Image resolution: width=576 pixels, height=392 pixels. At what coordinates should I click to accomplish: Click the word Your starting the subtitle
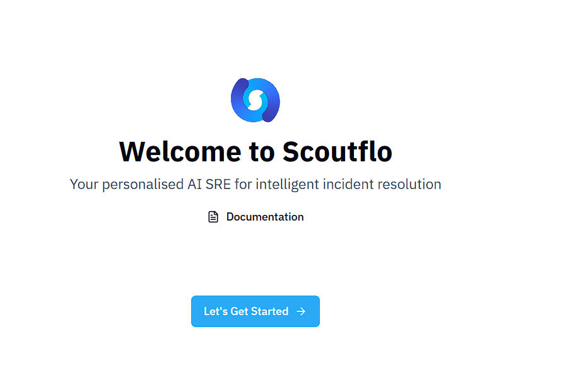(84, 184)
